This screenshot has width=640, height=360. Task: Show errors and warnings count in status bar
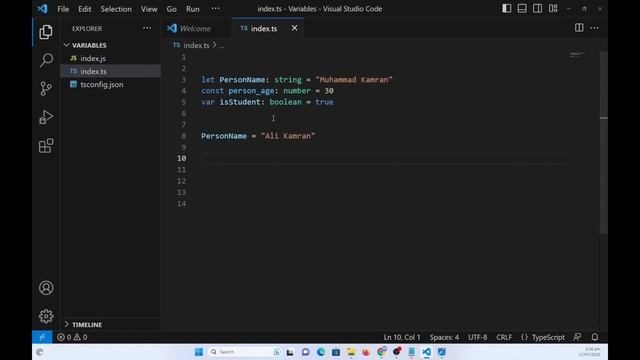click(72, 337)
